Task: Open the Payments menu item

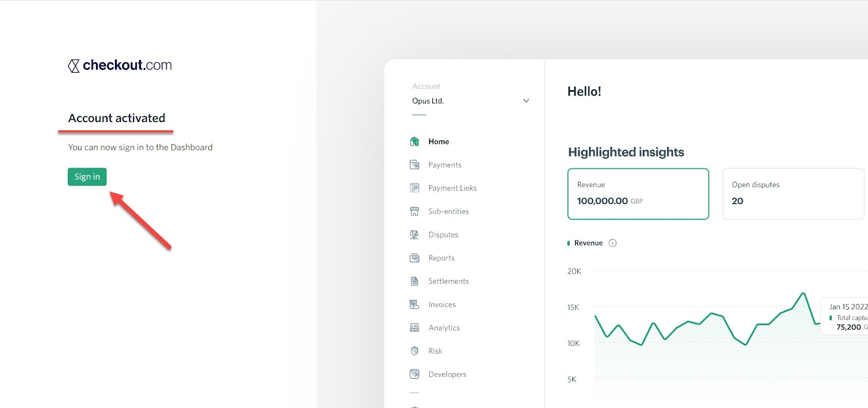Action: coord(445,165)
